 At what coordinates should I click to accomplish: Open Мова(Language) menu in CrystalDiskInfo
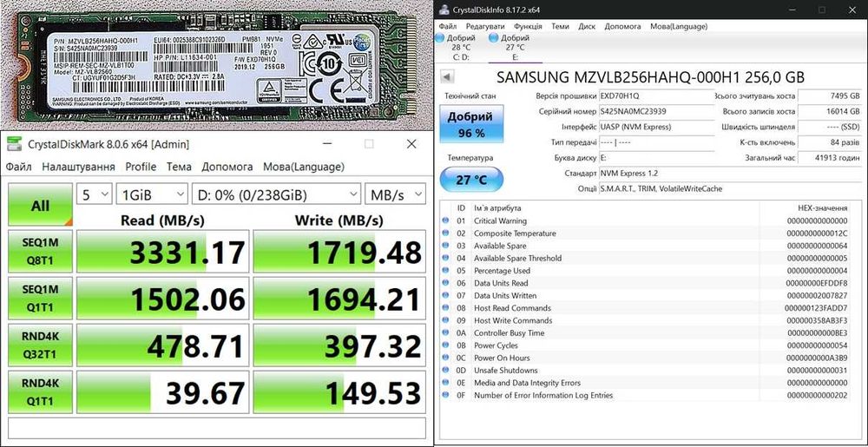(679, 26)
